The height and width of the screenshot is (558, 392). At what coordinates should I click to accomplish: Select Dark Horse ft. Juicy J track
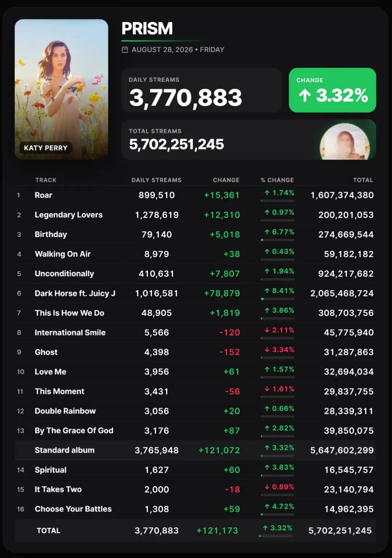(x=75, y=293)
